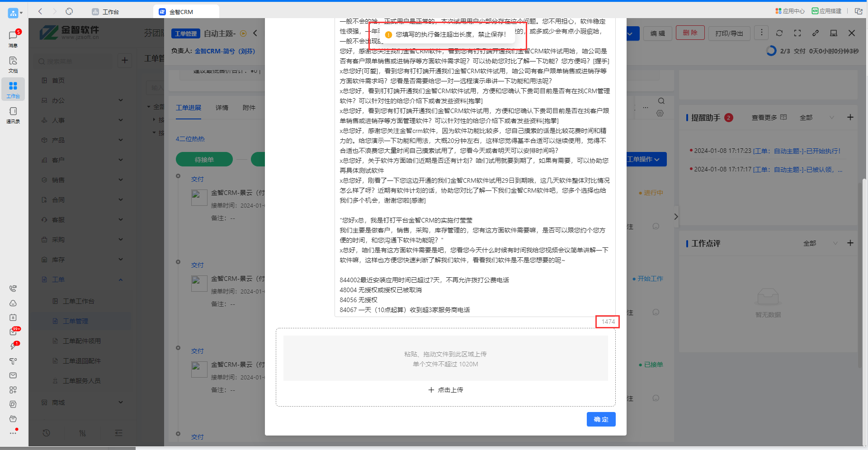This screenshot has width=868, height=450.
Task: Switch to the 附件 tab
Action: click(249, 108)
